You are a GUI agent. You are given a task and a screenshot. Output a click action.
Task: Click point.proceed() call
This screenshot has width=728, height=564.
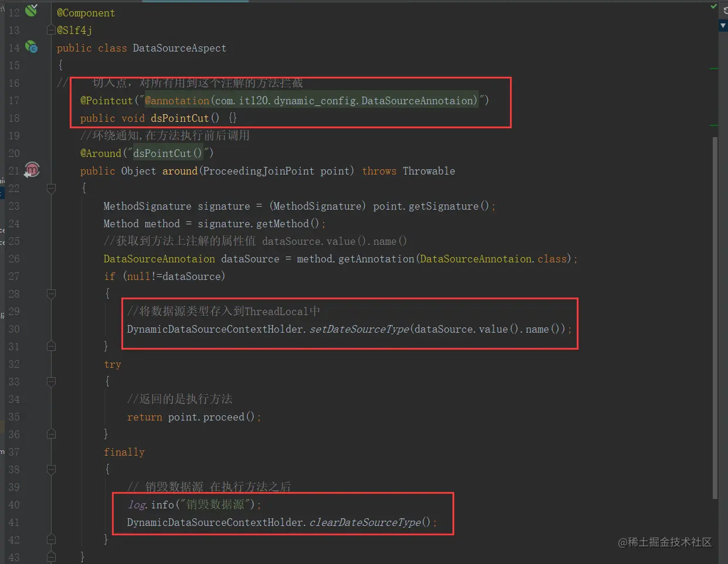tap(212, 417)
